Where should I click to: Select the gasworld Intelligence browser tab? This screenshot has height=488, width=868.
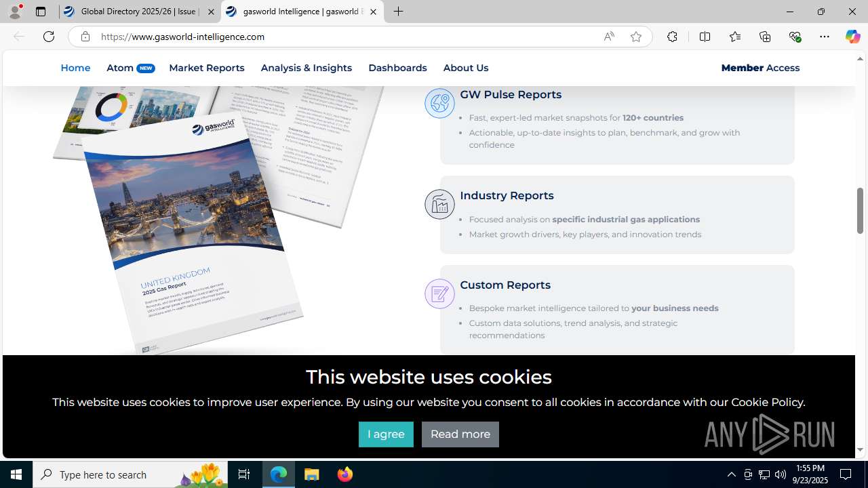pyautogui.click(x=302, y=12)
